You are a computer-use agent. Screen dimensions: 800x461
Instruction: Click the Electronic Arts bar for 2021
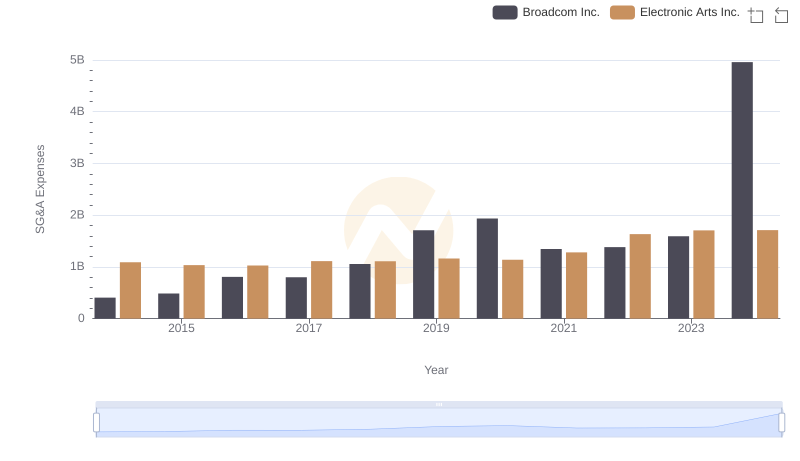577,286
